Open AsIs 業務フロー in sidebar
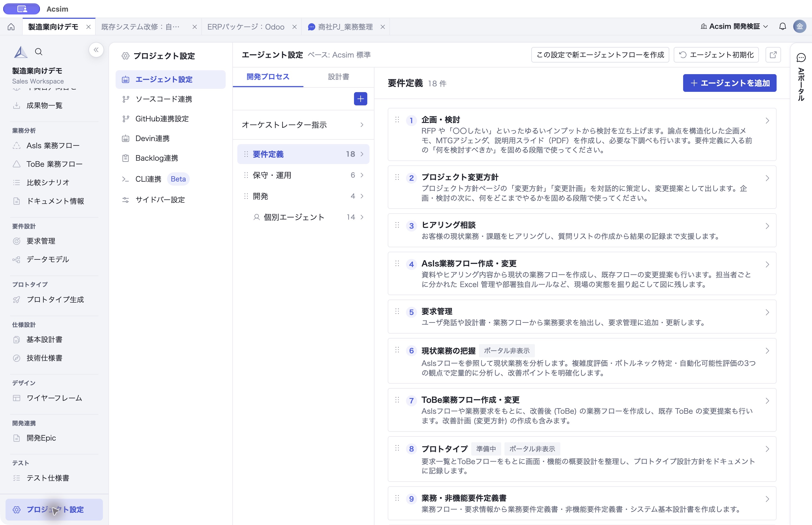Screen dimensions: 812x525 (54, 145)
